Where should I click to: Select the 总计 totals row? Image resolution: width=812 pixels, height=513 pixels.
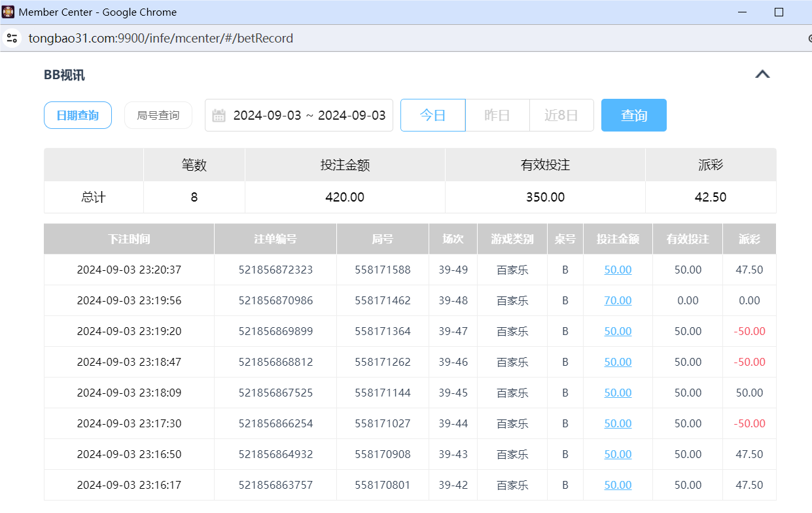tap(93, 197)
